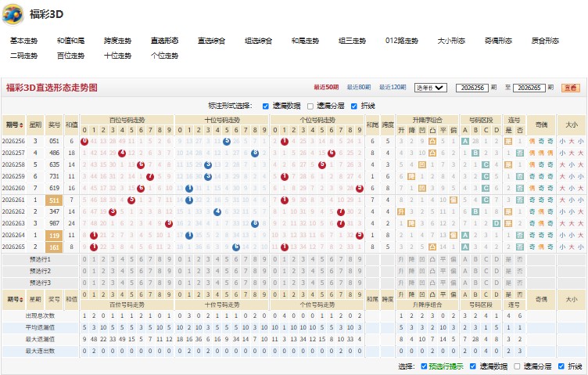
Task: Show the 最近120期 results
Action: [393, 88]
